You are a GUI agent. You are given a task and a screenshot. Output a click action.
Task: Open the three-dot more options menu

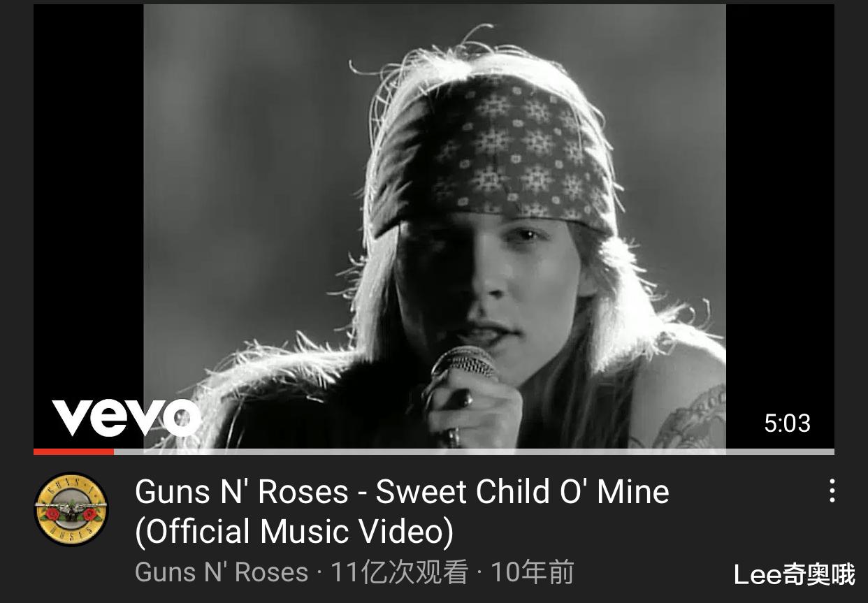click(832, 491)
